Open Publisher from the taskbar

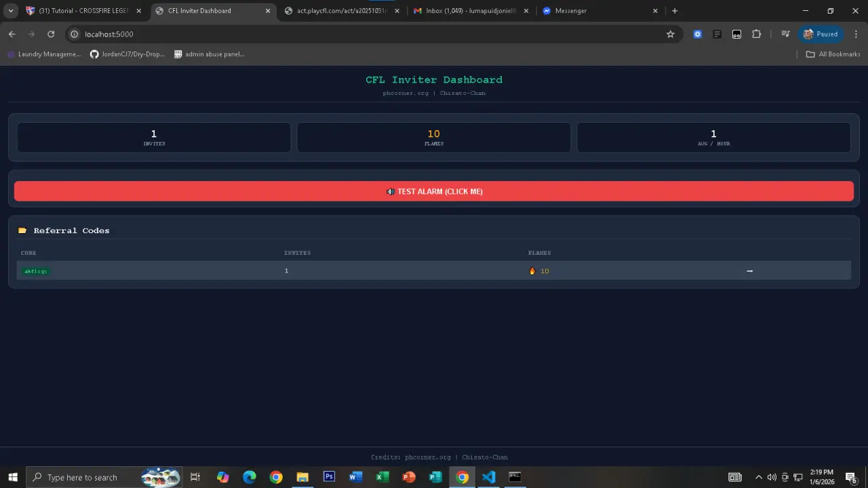click(435, 477)
